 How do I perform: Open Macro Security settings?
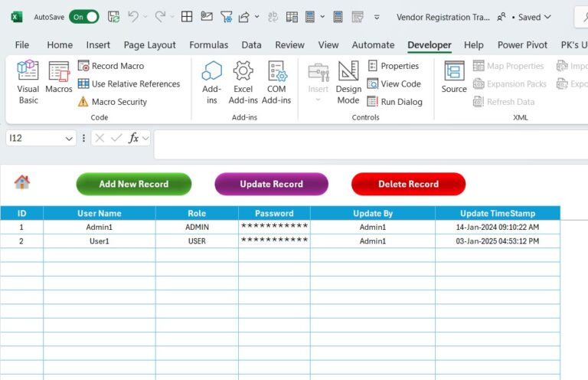click(x=112, y=102)
